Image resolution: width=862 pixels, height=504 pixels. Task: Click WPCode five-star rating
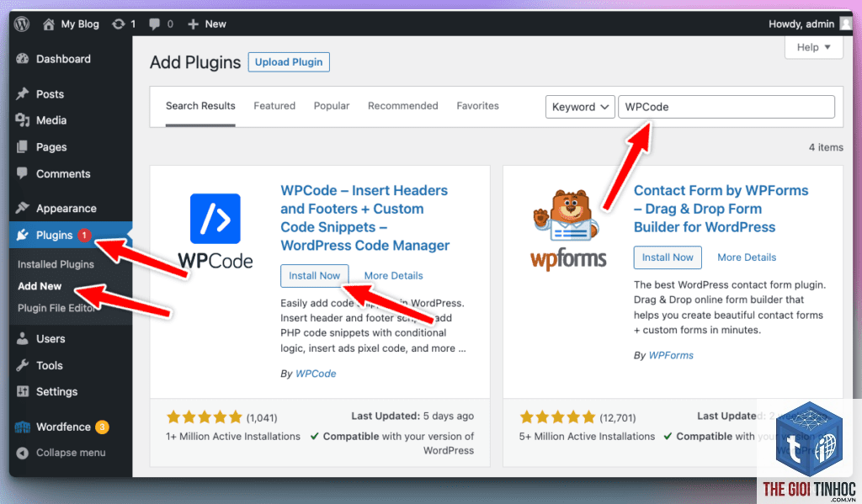point(204,417)
